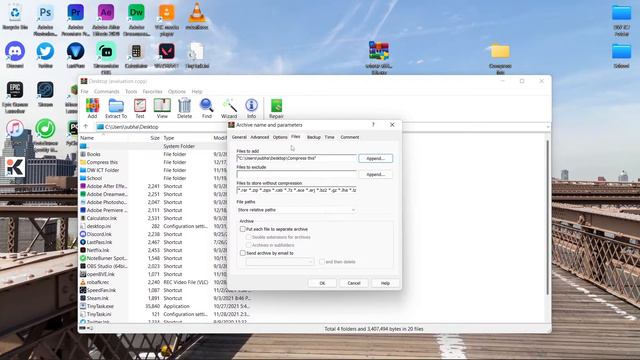Open the File paths dropdown

pos(296,210)
